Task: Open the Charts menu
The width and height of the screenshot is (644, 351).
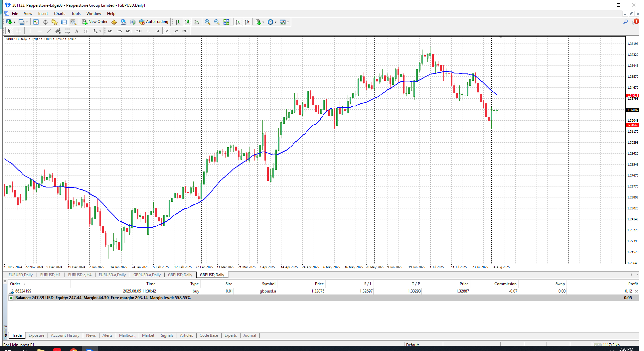Action: pos(60,14)
